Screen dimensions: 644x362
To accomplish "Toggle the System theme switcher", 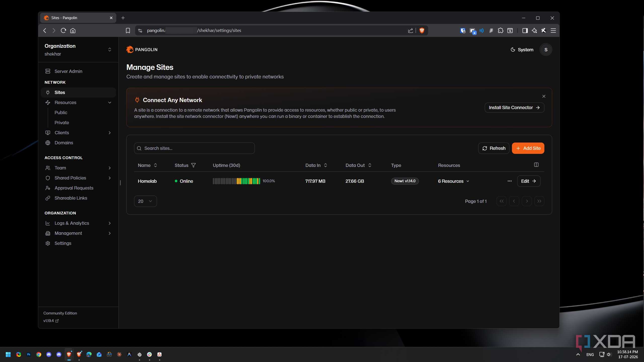I will [x=522, y=50].
